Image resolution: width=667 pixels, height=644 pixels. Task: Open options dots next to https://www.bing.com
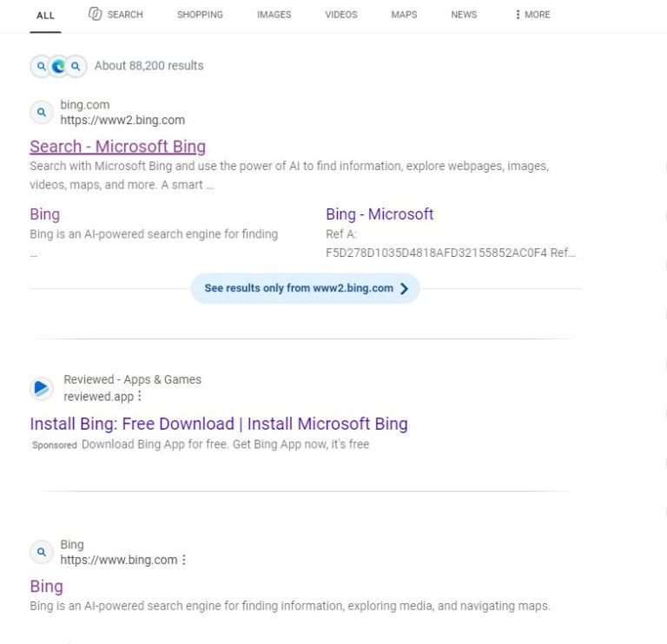tap(184, 560)
